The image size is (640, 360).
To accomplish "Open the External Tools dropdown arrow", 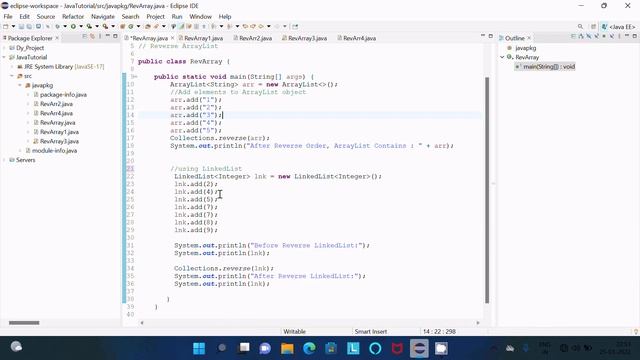I will [x=113, y=27].
